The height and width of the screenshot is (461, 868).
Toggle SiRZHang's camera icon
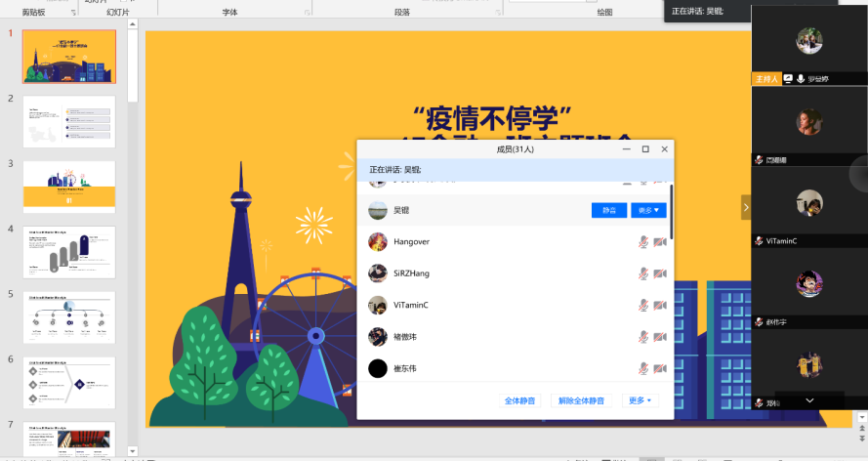click(659, 273)
